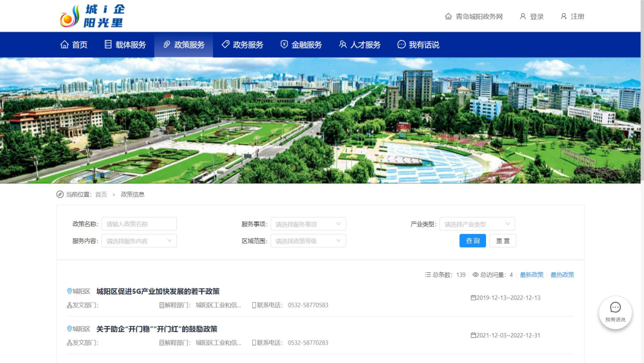Open the 我有话说 floating chat bubble
This screenshot has height=363, width=644.
click(x=615, y=312)
